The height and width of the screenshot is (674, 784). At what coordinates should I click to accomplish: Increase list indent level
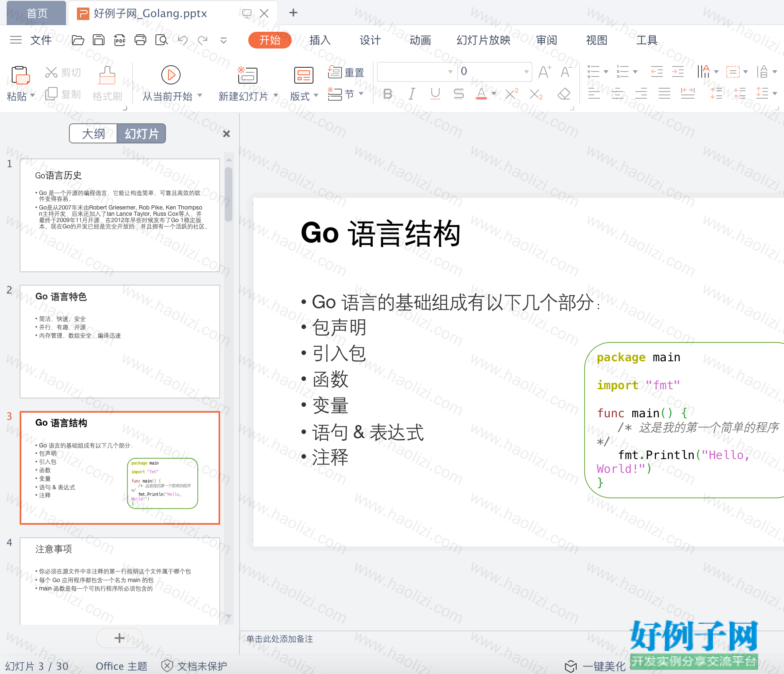click(x=678, y=72)
